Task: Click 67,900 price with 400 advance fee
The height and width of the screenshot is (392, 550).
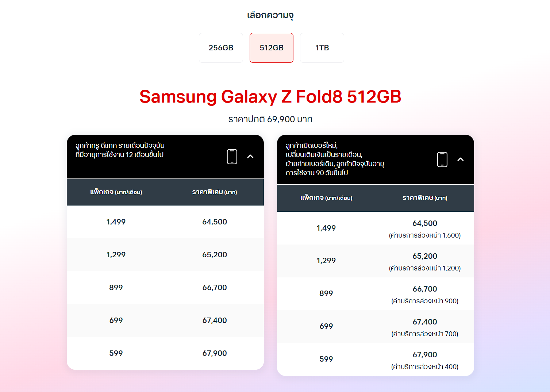Action: pos(425,355)
